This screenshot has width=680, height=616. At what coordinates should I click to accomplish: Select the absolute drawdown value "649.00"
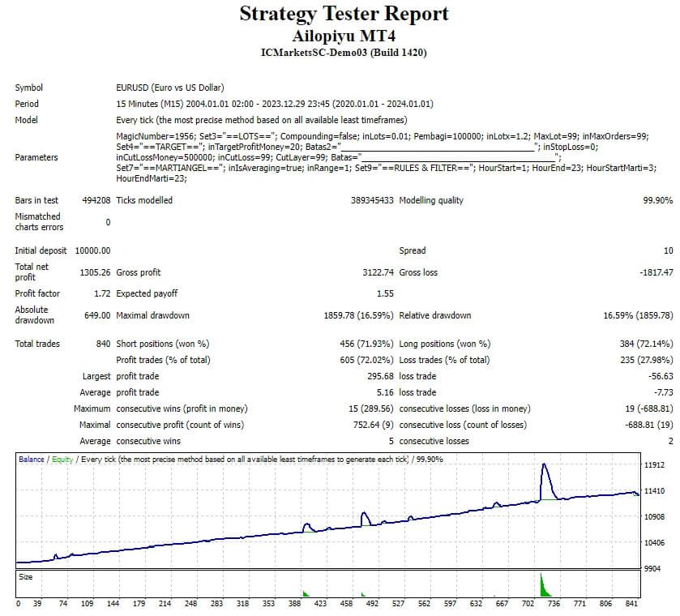tap(97, 315)
